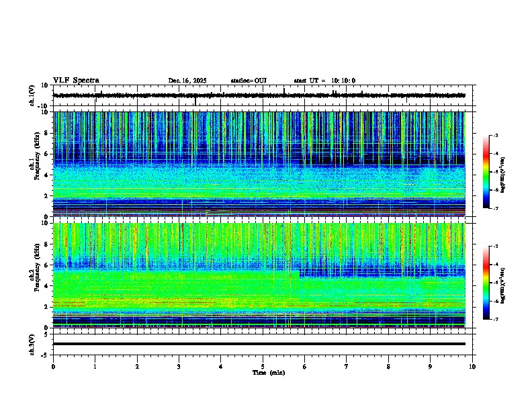Select the date "Dec. 16, 2025"
532x411 pixels.
coord(187,81)
